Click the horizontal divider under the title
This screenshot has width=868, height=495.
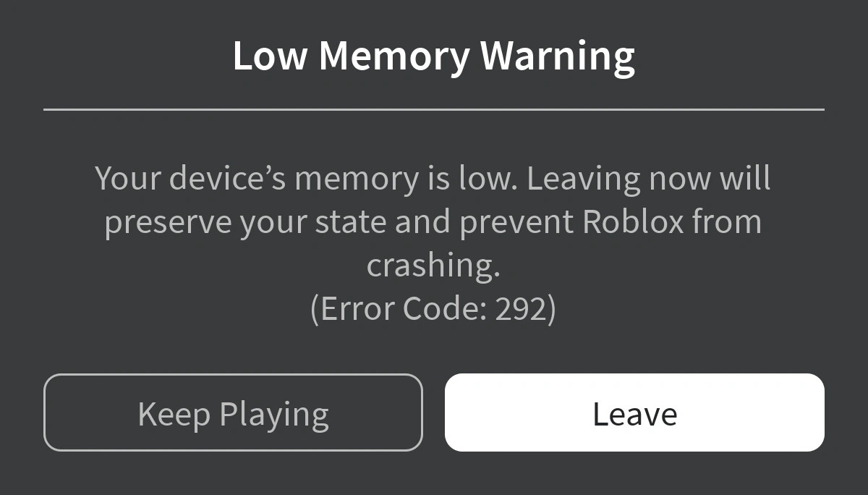point(434,109)
